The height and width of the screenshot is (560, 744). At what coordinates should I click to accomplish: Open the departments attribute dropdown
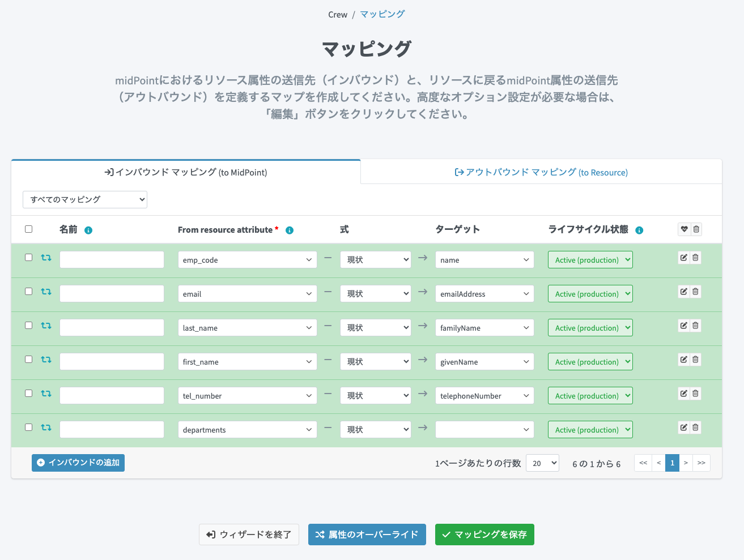point(247,430)
